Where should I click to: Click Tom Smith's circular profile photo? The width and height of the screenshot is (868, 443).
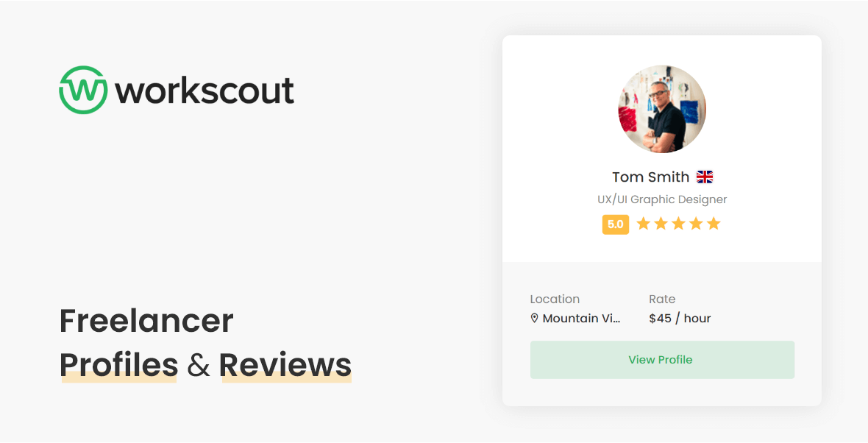click(x=661, y=109)
